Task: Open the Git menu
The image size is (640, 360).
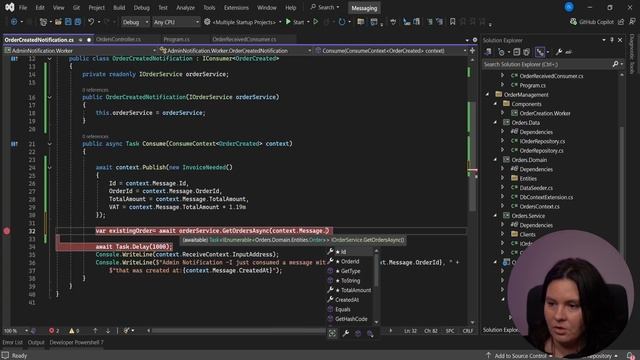Action: tap(76, 7)
